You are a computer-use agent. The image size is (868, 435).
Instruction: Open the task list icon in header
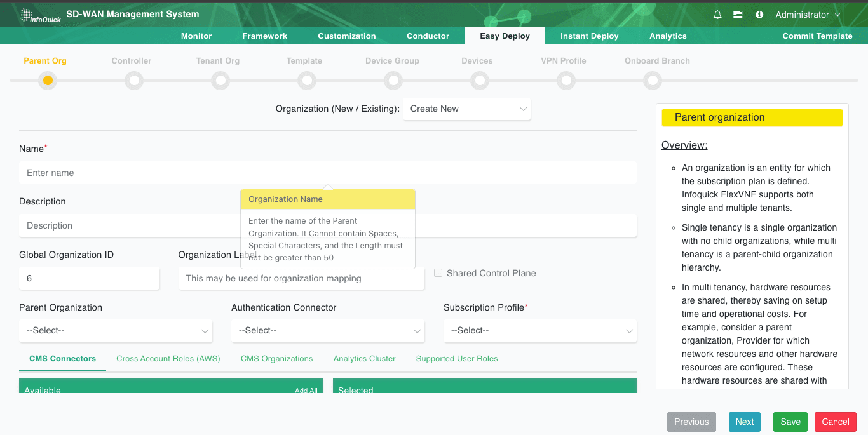[737, 15]
